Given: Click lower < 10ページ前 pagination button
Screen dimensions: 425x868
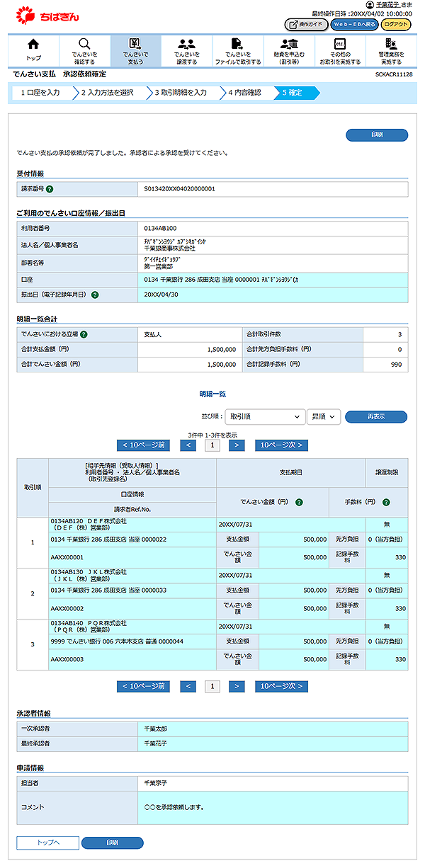Looking at the screenshot, I should coord(143,686).
